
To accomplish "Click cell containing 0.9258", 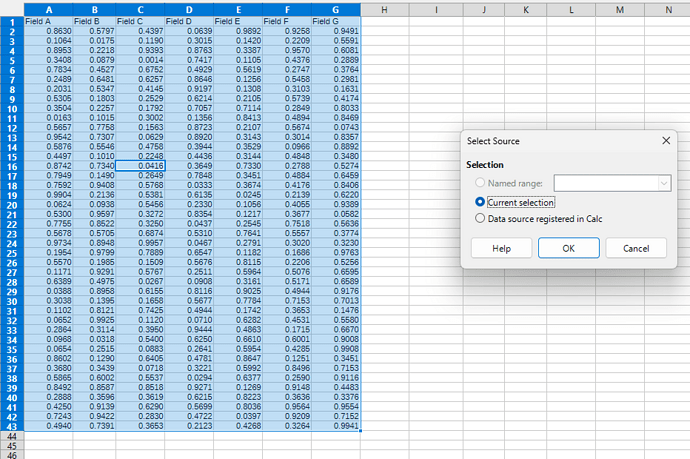I will [x=287, y=31].
